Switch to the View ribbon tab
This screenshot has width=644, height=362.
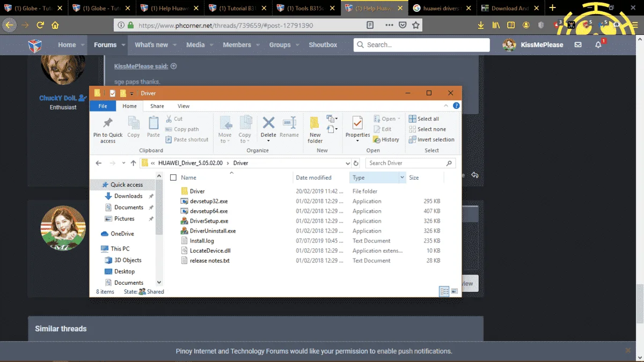click(184, 106)
